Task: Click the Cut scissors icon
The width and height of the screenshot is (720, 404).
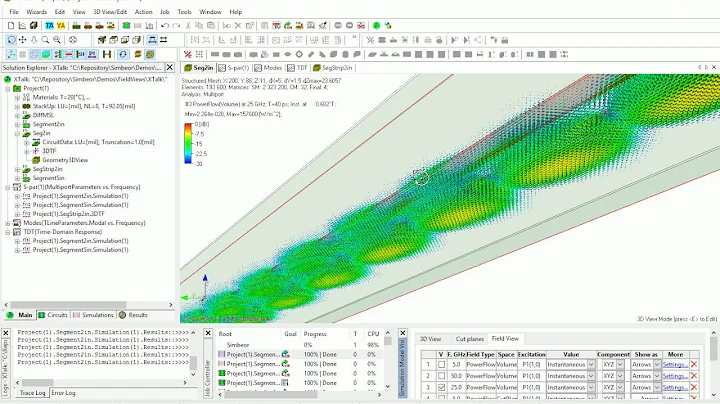Action: 188,26
